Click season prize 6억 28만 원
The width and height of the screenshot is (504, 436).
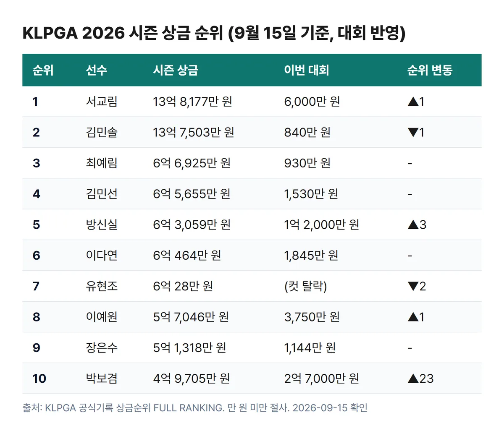pos(183,286)
